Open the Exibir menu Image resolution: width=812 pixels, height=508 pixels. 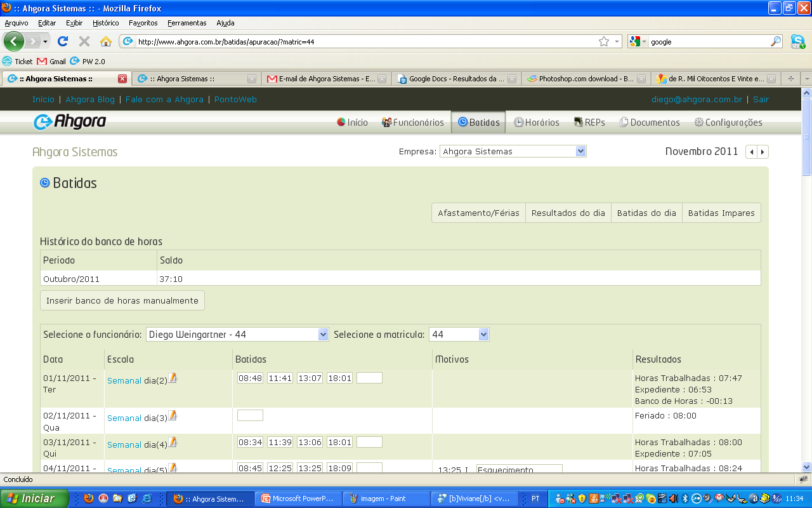(74, 23)
